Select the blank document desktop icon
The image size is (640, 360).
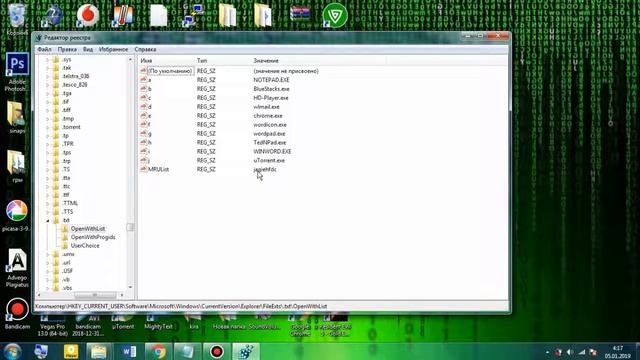pyautogui.click(x=158, y=16)
